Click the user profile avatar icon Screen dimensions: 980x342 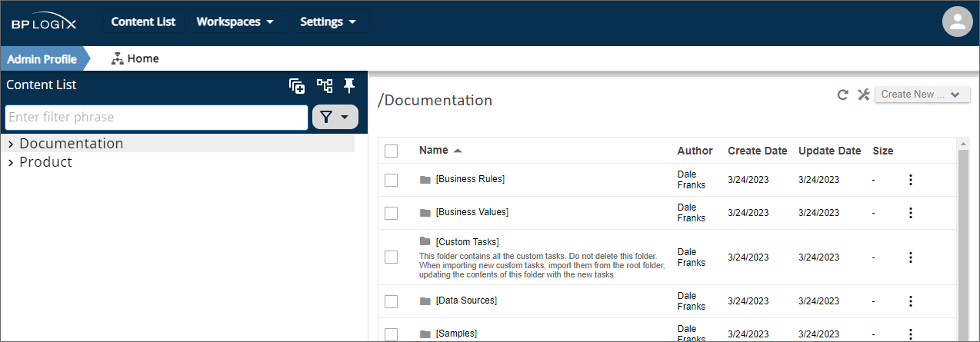click(x=957, y=22)
